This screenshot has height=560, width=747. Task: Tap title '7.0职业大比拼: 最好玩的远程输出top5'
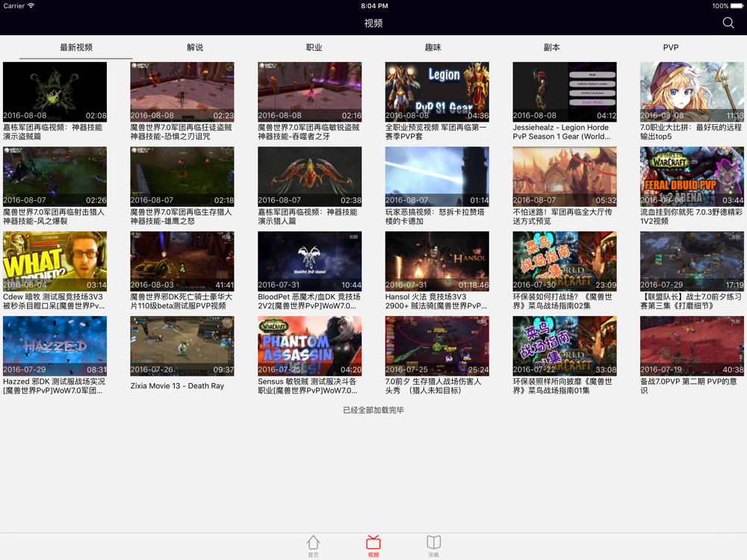691,132
